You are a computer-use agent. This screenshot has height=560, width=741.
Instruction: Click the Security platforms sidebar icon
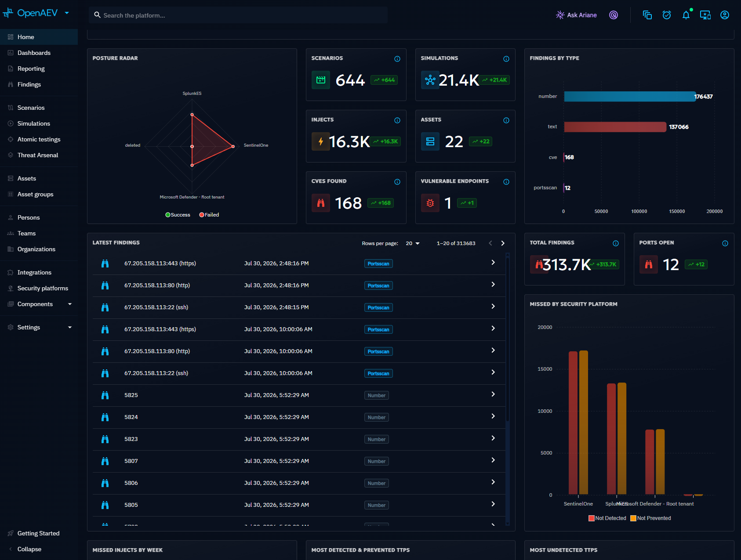(11, 288)
